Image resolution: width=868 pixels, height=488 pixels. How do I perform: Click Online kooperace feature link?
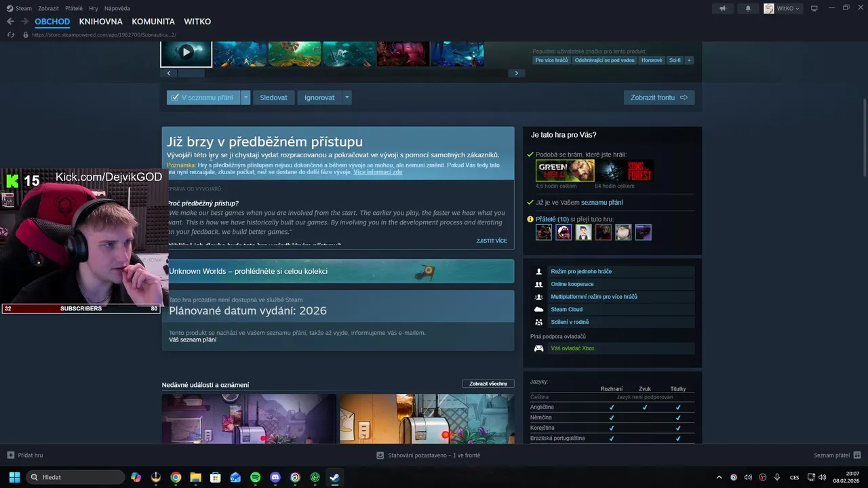572,284
